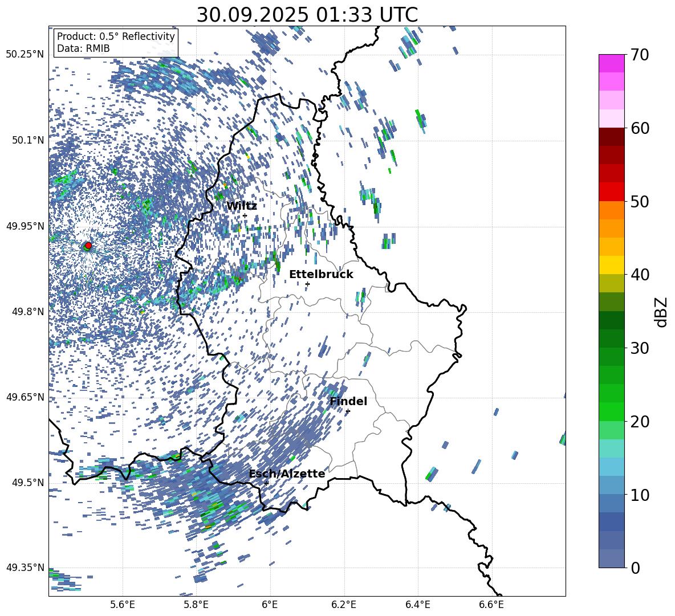Click the 5.8°E longitude label

tap(196, 605)
